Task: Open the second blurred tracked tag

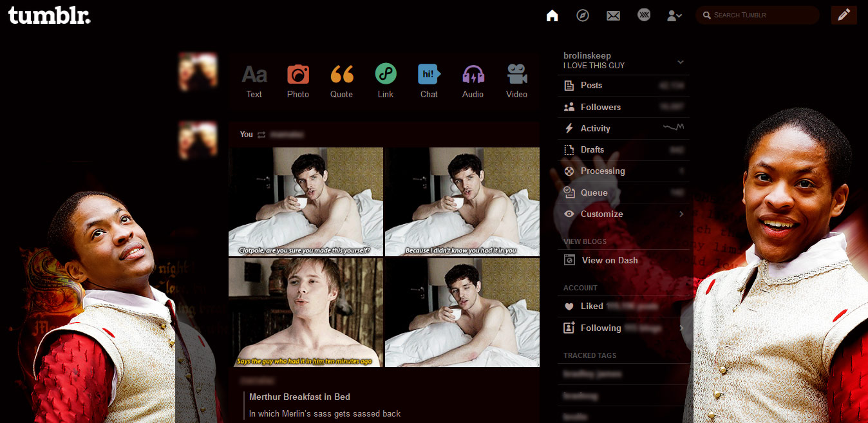Action: coord(581,395)
